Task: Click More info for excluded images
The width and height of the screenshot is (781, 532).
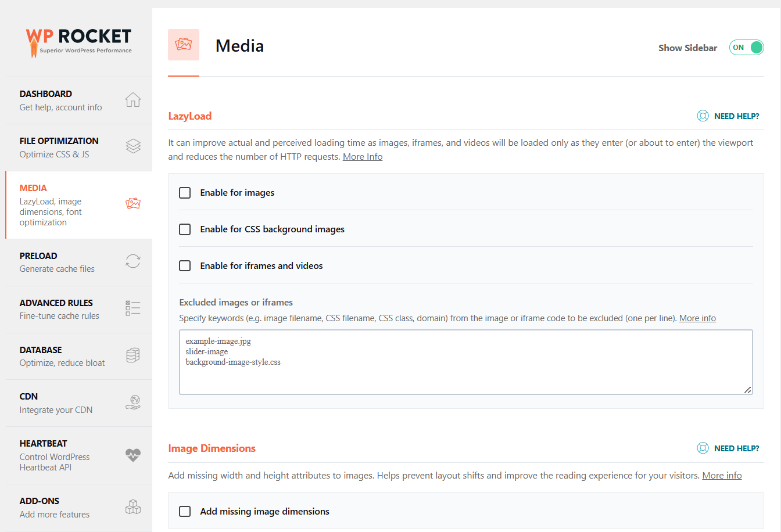Action: [697, 318]
